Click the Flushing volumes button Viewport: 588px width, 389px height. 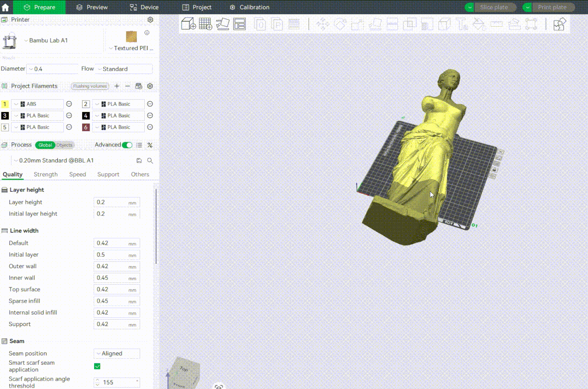click(90, 86)
